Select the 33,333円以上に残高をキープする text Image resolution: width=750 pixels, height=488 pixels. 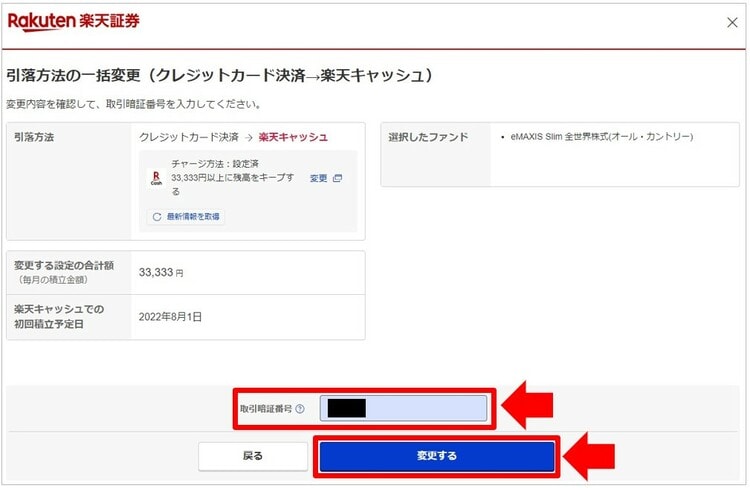tap(232, 184)
